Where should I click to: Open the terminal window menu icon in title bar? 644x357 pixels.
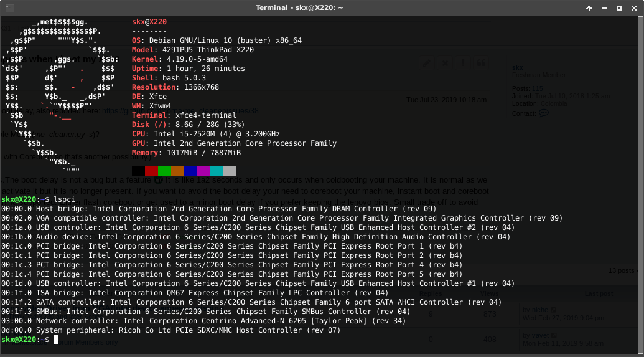coord(10,8)
